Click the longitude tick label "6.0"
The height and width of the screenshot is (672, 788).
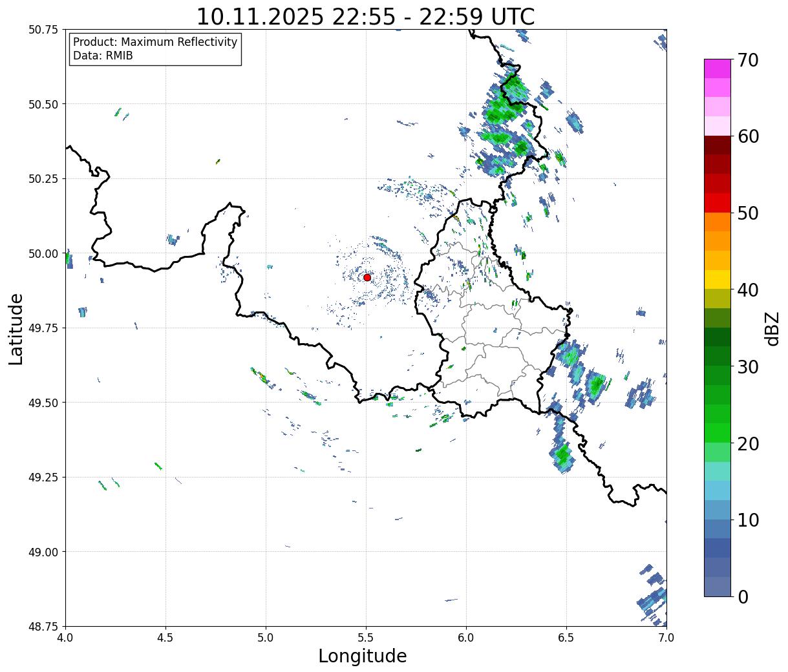tap(466, 638)
